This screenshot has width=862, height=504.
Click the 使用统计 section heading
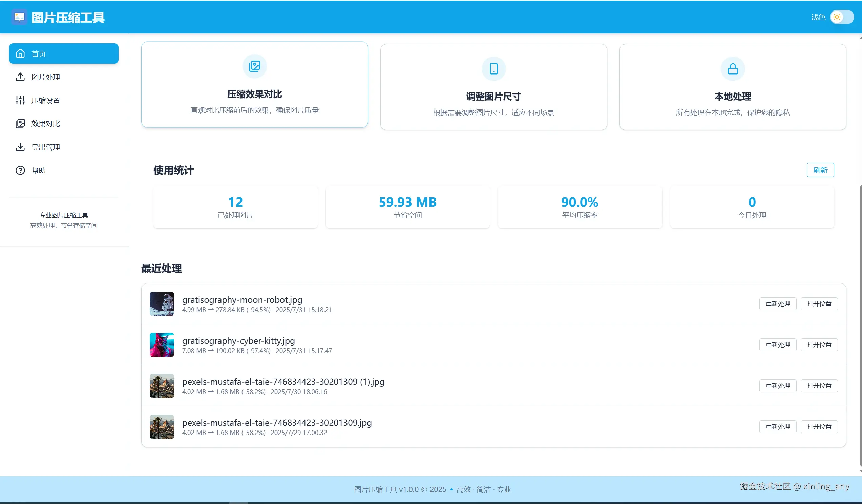pos(173,170)
